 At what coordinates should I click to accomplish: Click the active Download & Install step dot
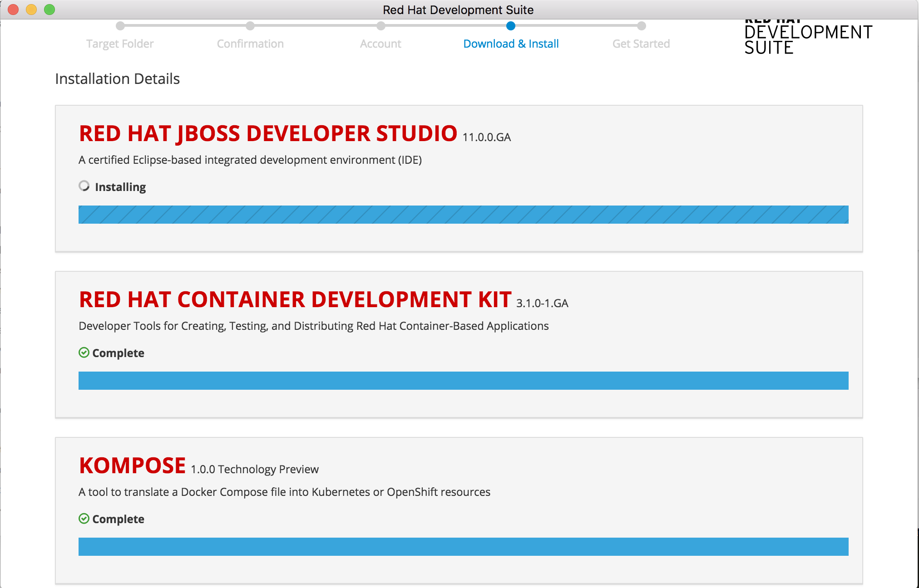(511, 26)
